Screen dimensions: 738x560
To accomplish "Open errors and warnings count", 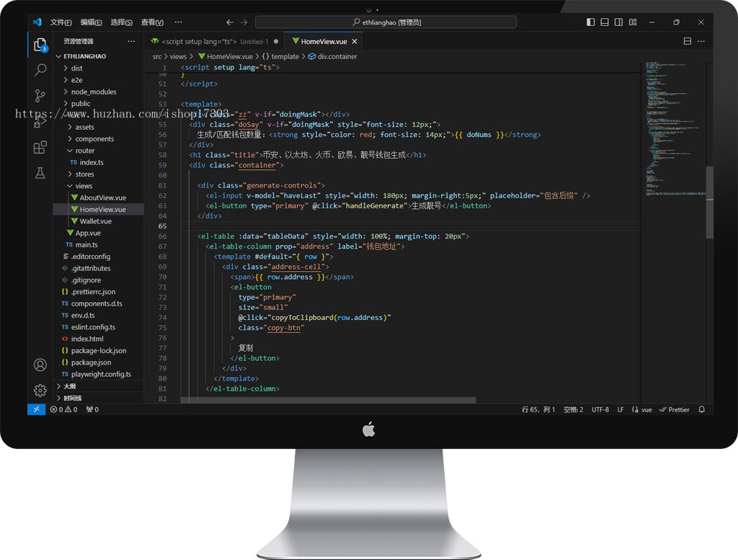I will point(63,409).
